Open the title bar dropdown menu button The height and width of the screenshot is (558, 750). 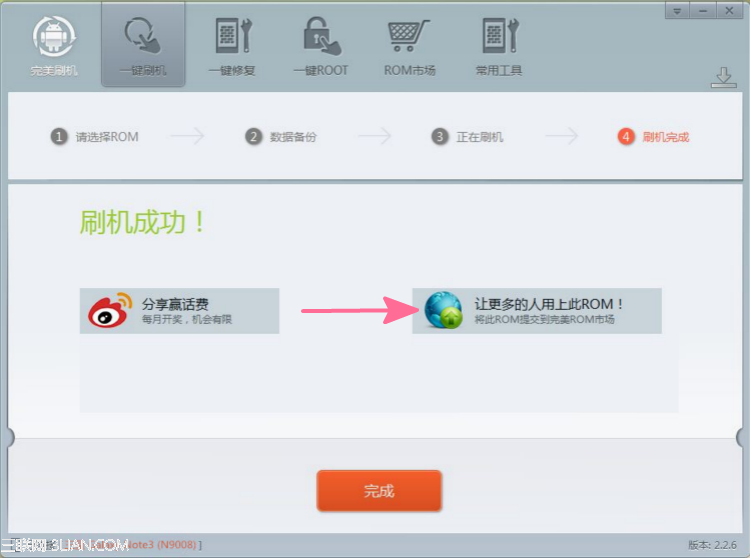coord(677,11)
